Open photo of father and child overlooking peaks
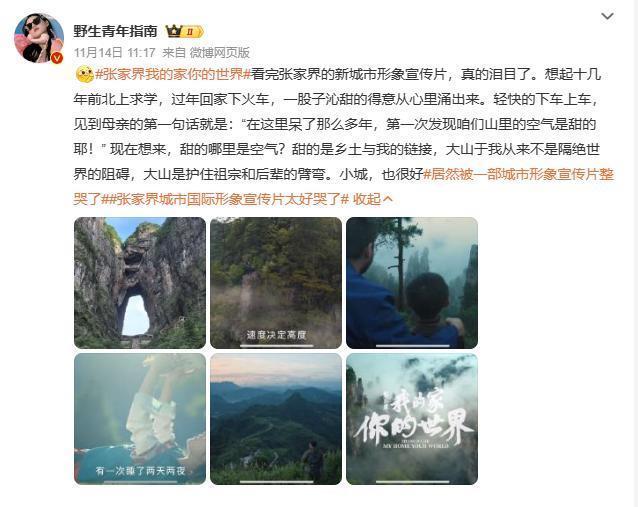This screenshot has width=638, height=507. [x=412, y=283]
